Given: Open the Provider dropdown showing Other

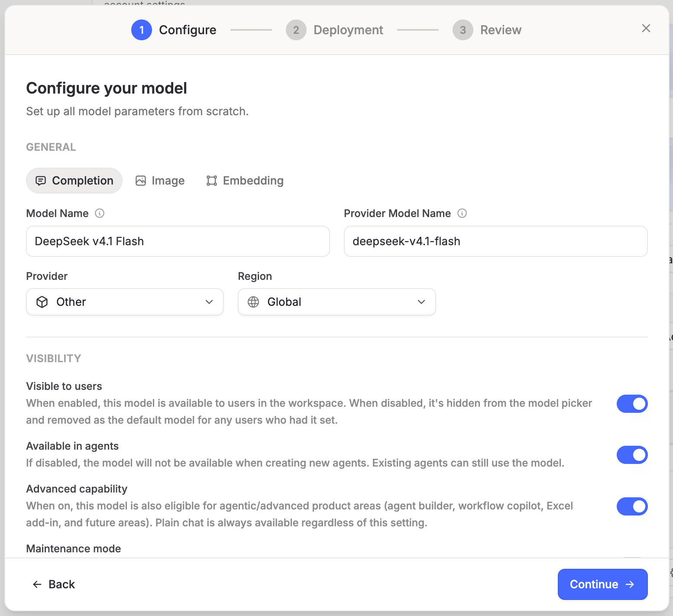Looking at the screenshot, I should pyautogui.click(x=125, y=302).
